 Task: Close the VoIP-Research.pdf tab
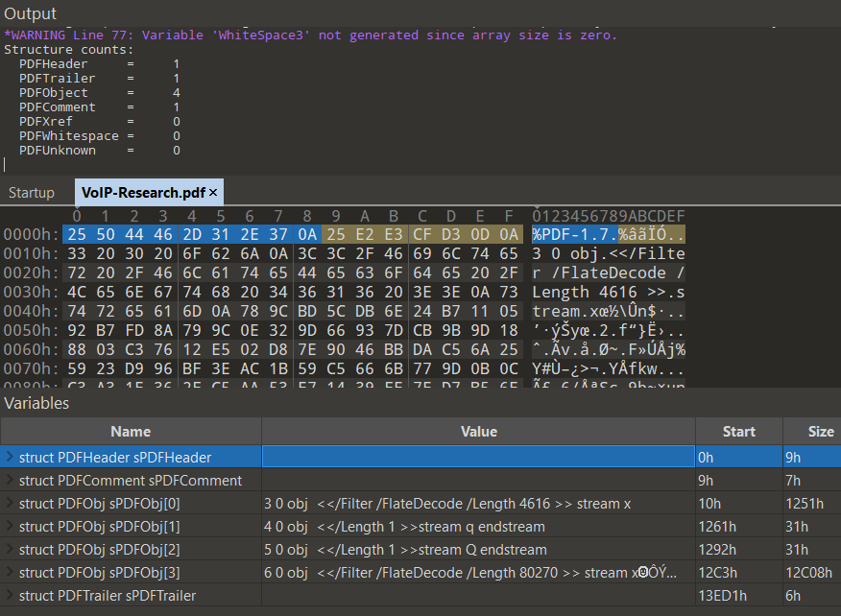pyautogui.click(x=213, y=193)
